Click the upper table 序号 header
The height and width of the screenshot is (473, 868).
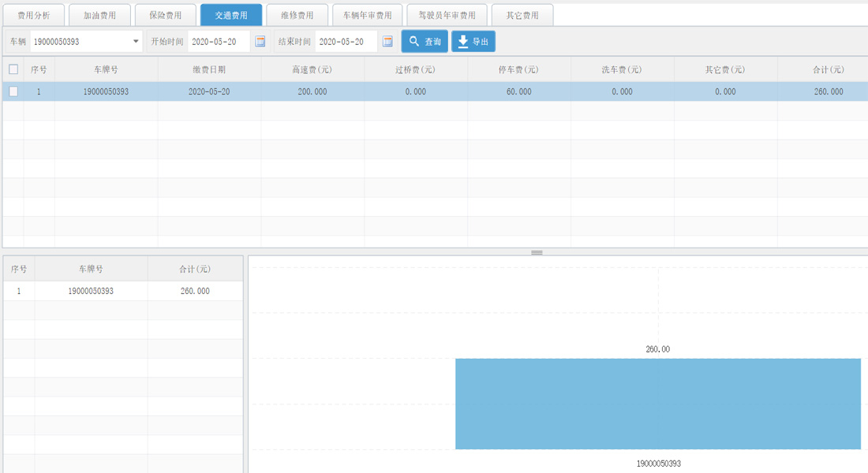pos(39,69)
